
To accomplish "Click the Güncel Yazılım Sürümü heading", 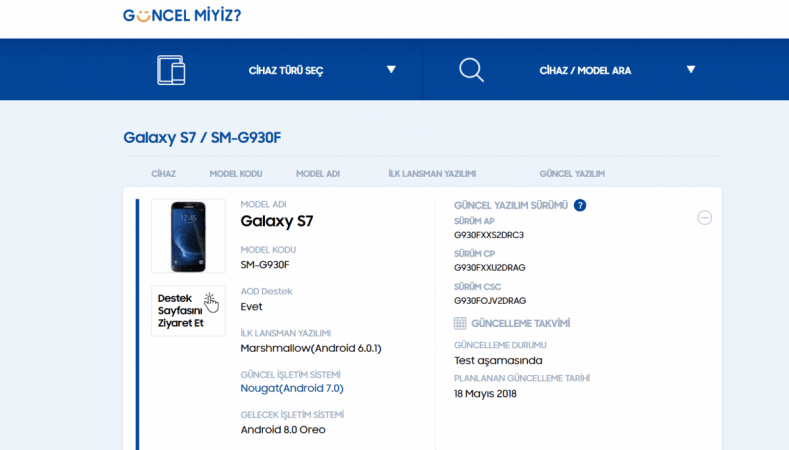I will [x=511, y=205].
